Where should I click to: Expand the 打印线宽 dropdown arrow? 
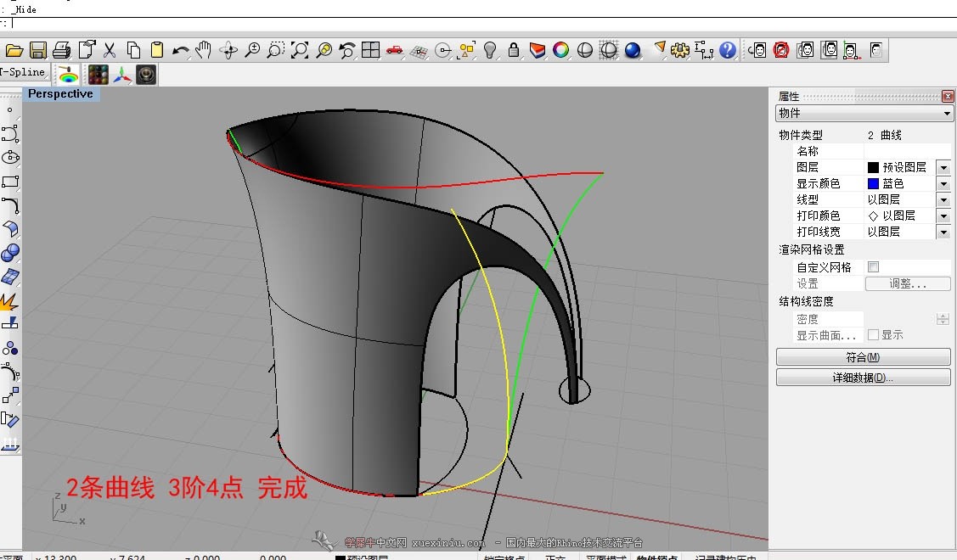[943, 232]
